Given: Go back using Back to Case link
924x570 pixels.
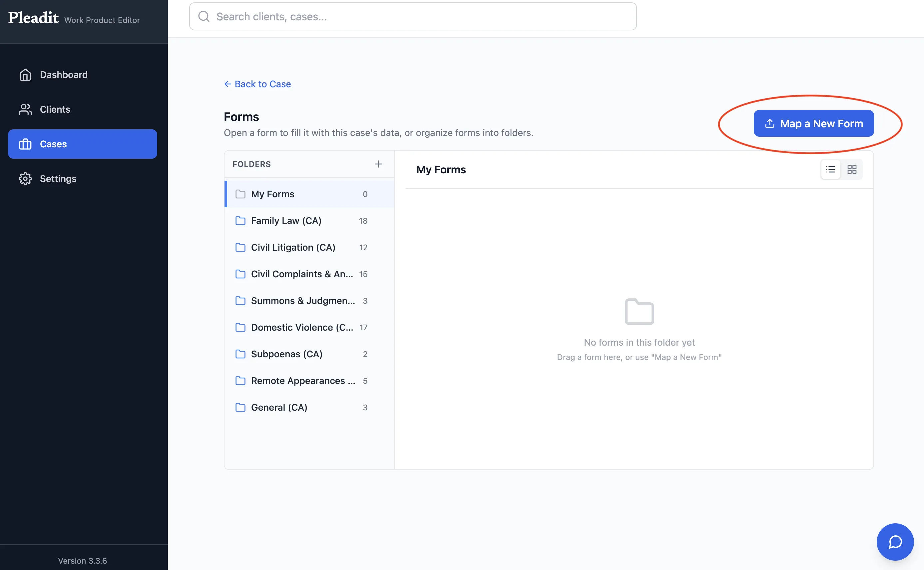Looking at the screenshot, I should [257, 84].
